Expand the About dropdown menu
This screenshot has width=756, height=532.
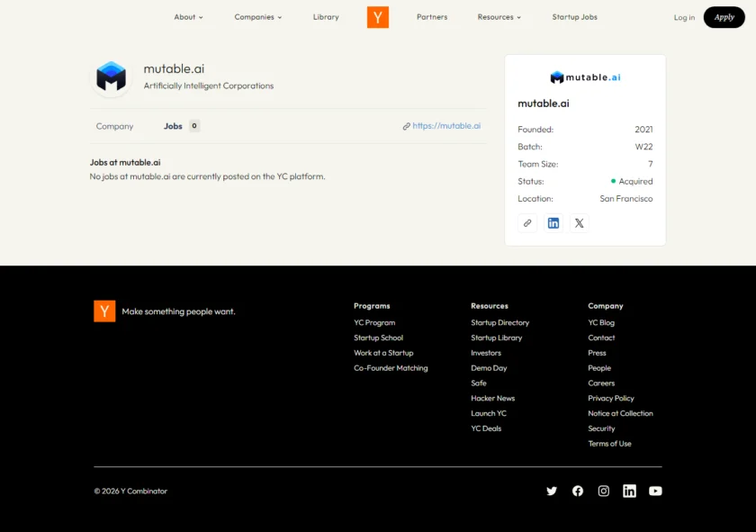tap(188, 16)
